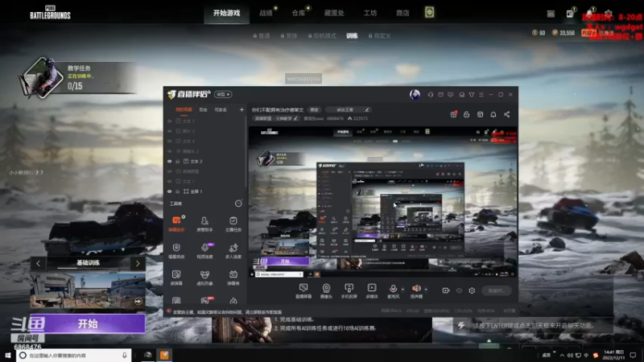Mute the 扬声器 speaker icon

(416, 288)
